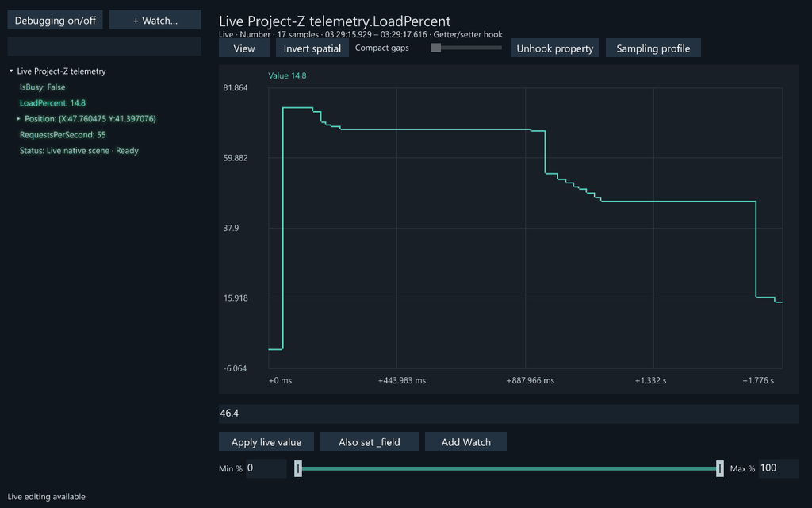Click the 17 samples info subtitle line
The height and width of the screenshot is (508, 812).
pos(361,34)
